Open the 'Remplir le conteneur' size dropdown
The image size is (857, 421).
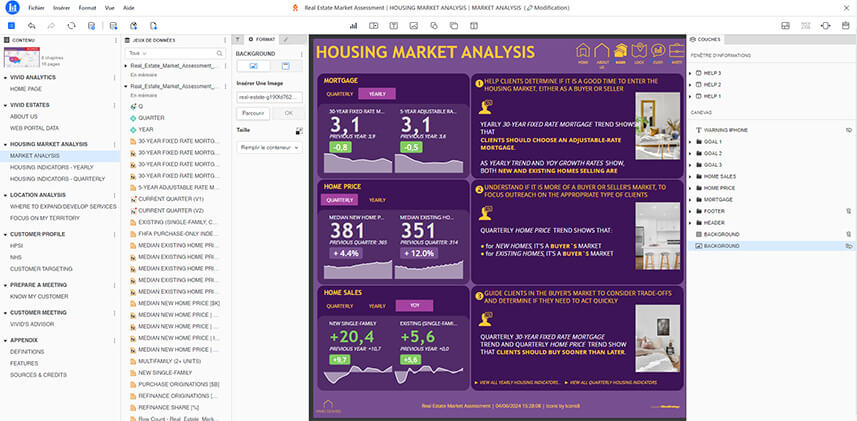[268, 147]
